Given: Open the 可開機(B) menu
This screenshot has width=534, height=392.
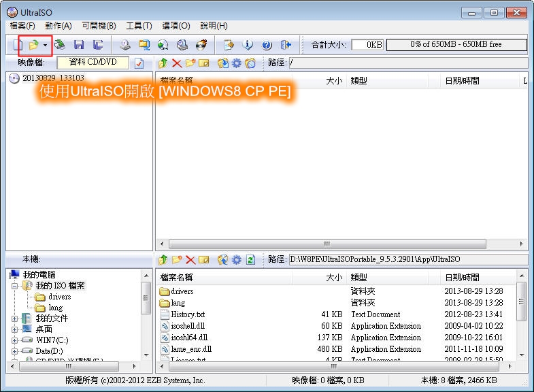Looking at the screenshot, I should coord(99,26).
